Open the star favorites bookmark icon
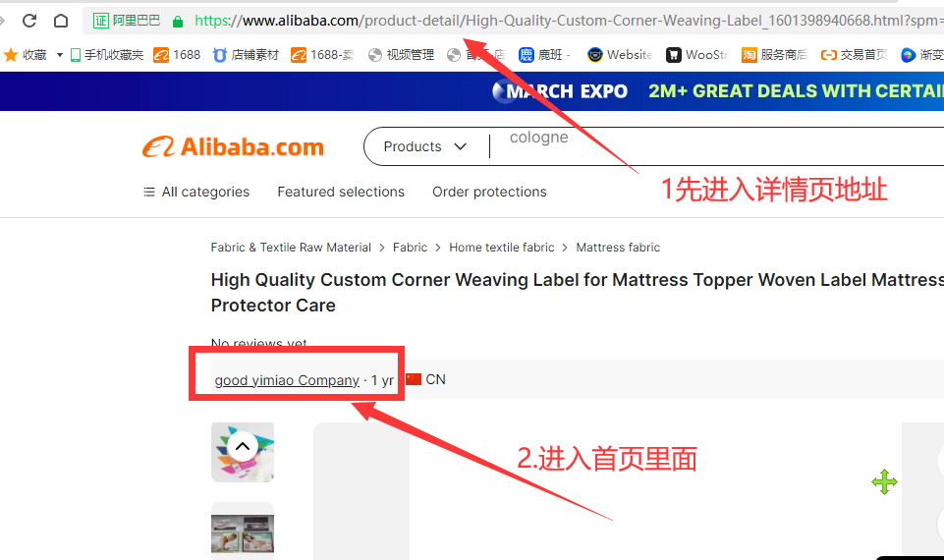944x560 pixels. pyautogui.click(x=10, y=55)
